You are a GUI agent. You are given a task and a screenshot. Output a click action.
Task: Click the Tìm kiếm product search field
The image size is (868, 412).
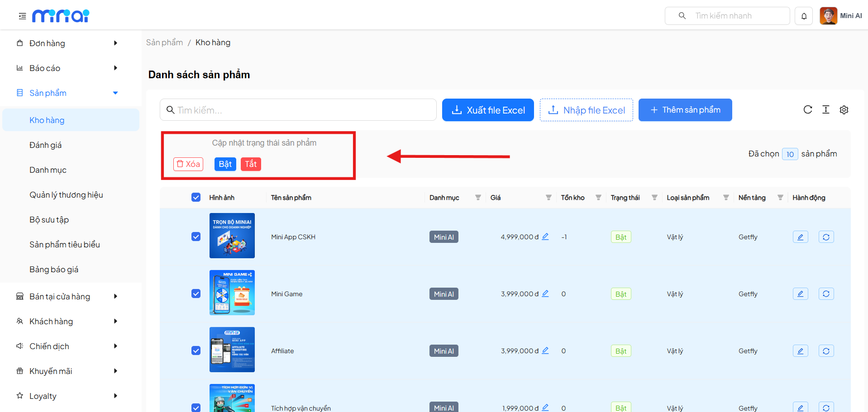299,110
